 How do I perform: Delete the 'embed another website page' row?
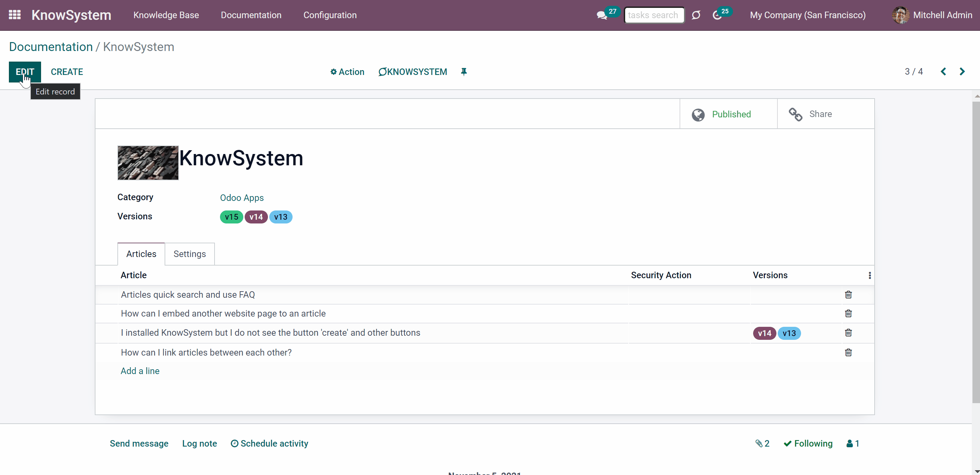pos(848,313)
